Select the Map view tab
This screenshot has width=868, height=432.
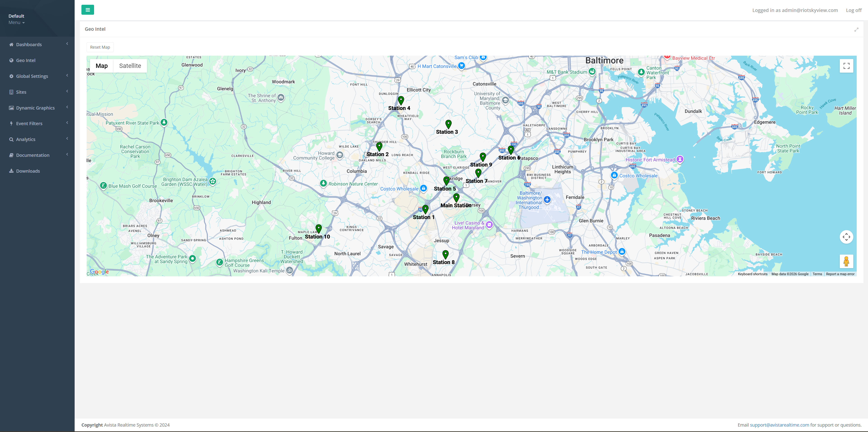tap(101, 65)
